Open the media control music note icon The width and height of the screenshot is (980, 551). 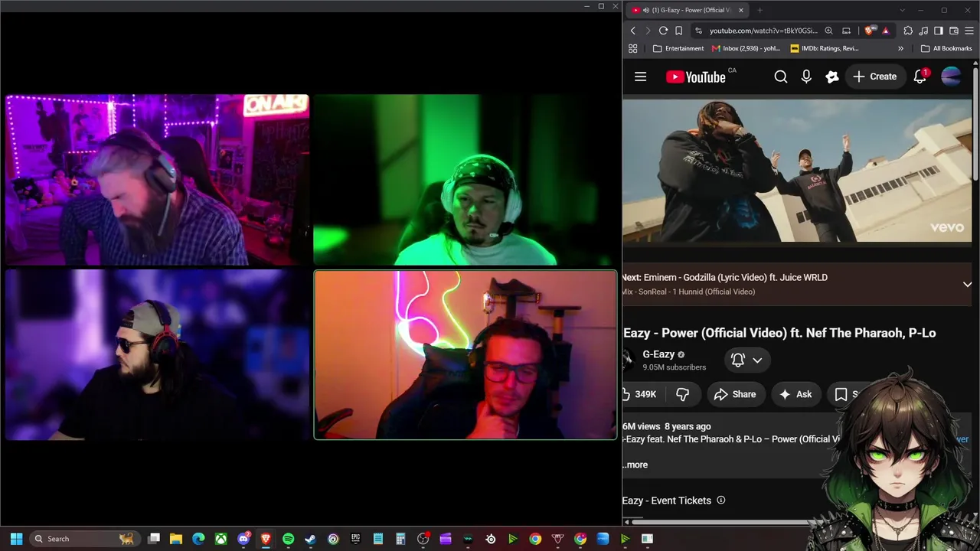tap(923, 31)
